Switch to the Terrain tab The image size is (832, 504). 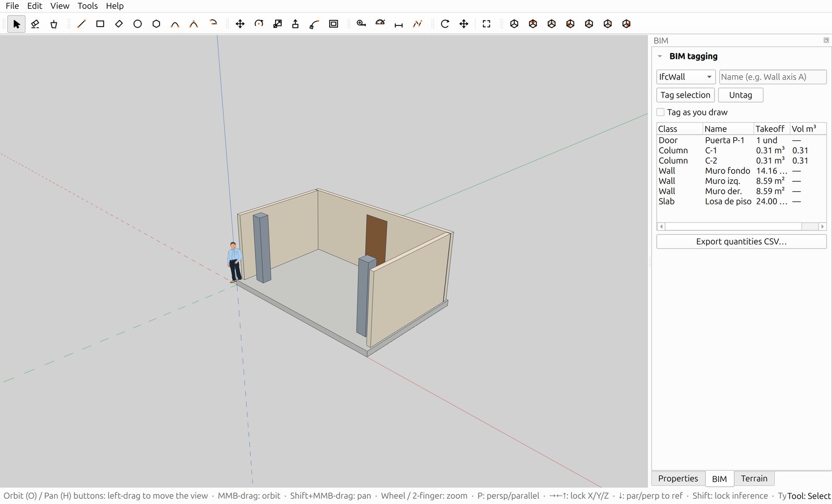click(x=754, y=479)
